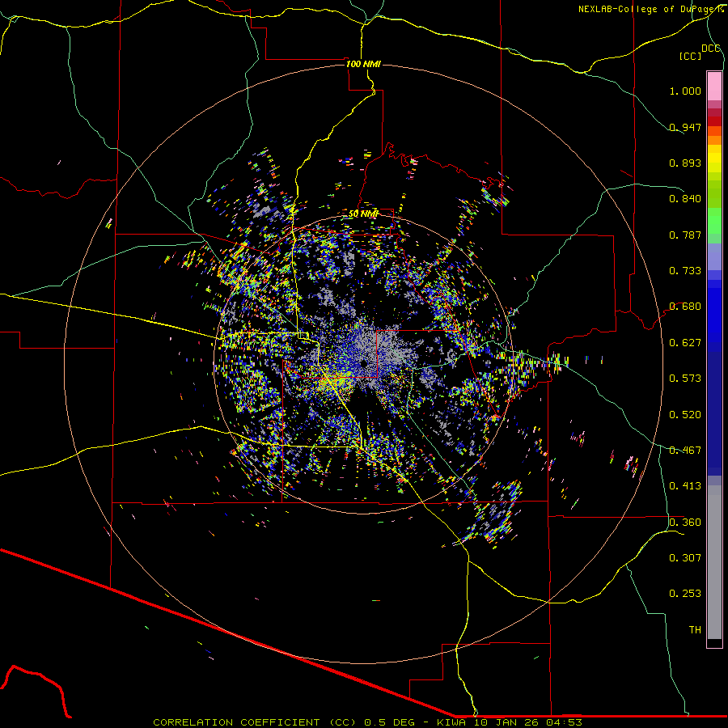Click the 50 NMI range ring label
The image size is (728, 728).
[x=363, y=214]
